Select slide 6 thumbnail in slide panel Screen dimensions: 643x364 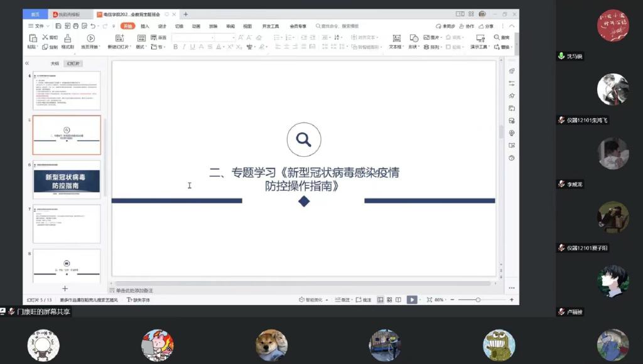coord(67,179)
